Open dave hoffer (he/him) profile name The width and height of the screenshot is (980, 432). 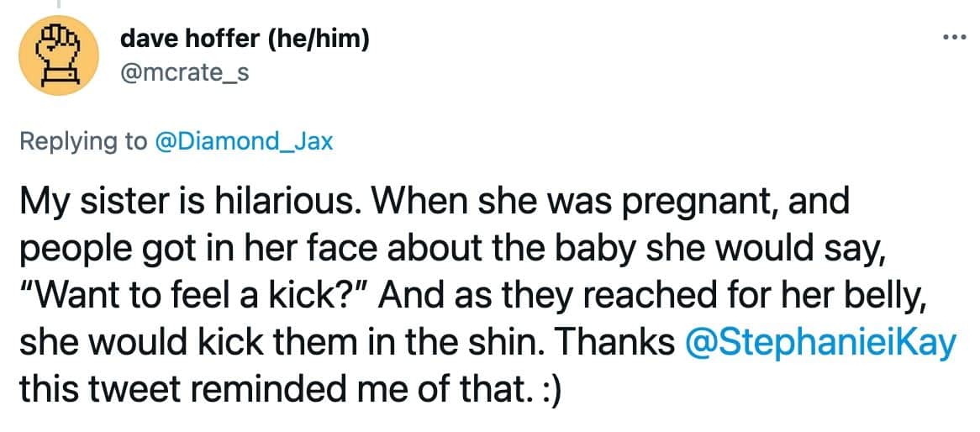[244, 39]
